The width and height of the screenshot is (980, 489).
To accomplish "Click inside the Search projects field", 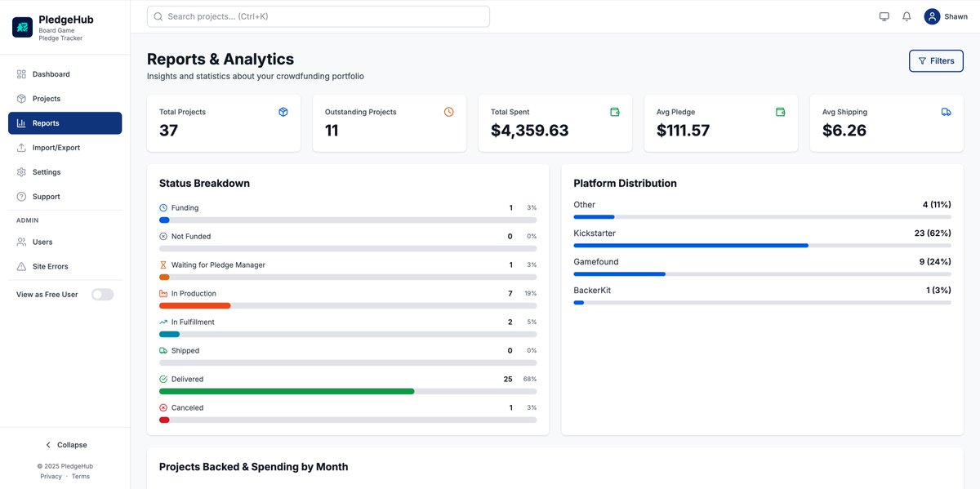I will coord(318,16).
